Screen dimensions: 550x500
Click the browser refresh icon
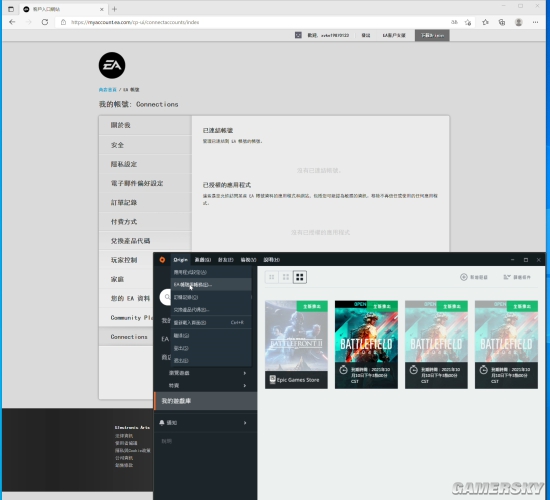(x=45, y=22)
